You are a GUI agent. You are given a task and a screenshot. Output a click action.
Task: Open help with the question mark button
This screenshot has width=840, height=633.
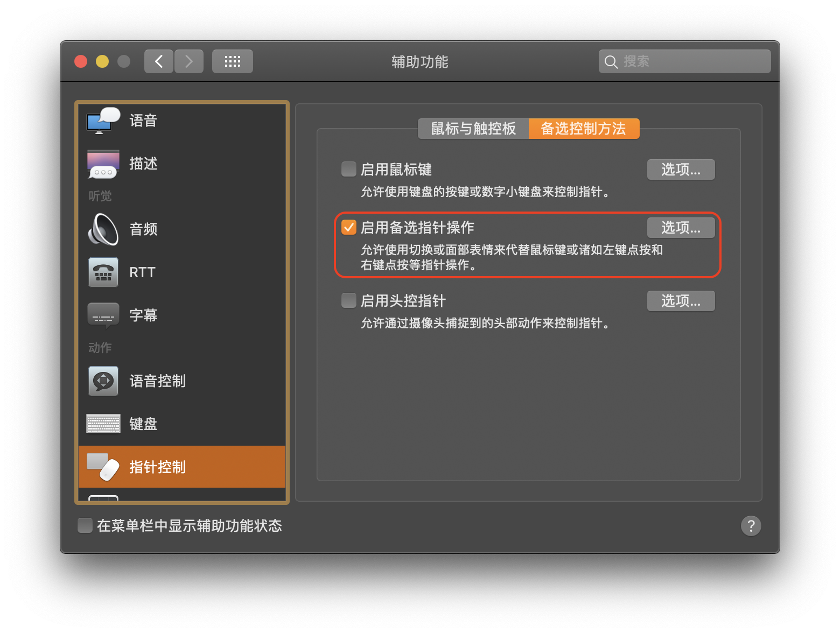(x=751, y=526)
